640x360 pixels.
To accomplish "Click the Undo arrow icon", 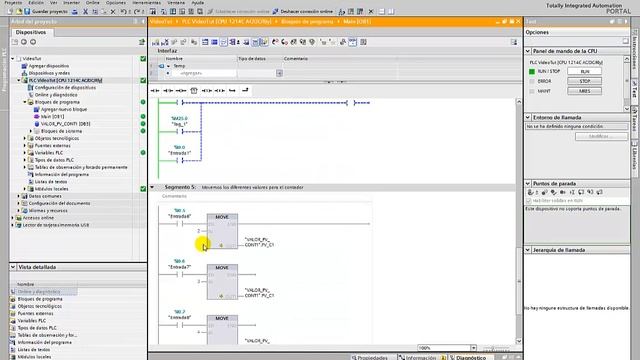I will (x=124, y=11).
